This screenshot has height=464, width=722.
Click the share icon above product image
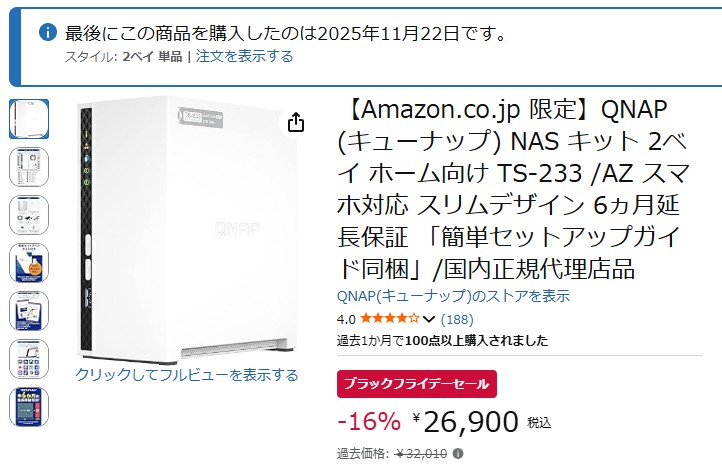pyautogui.click(x=296, y=123)
